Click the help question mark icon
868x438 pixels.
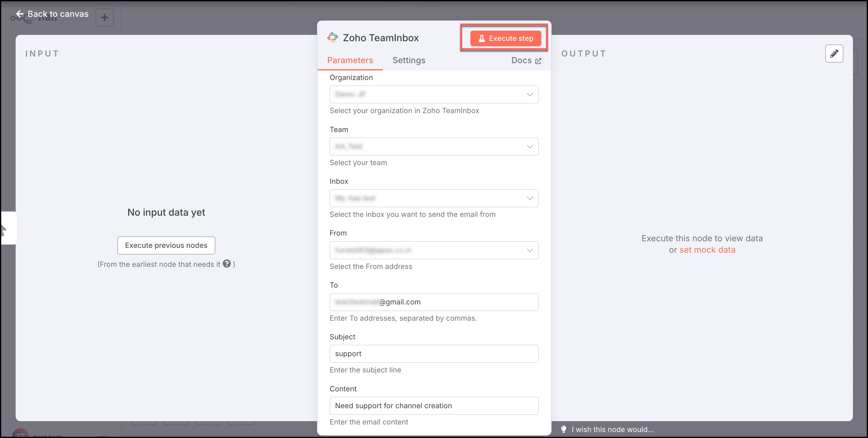pyautogui.click(x=227, y=264)
